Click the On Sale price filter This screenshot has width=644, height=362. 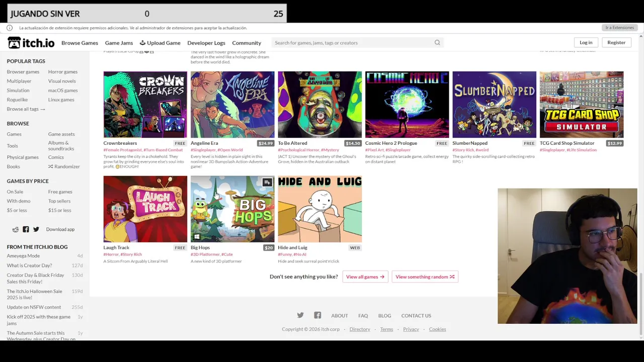[x=15, y=192]
